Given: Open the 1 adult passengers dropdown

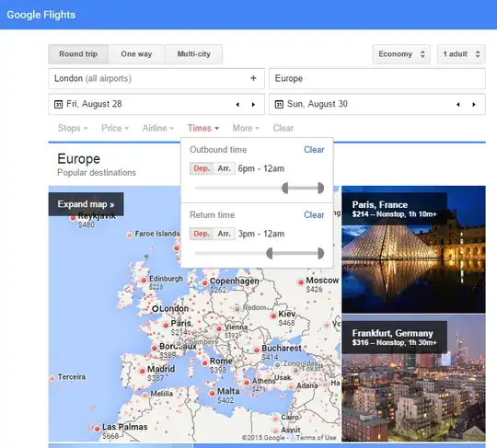Looking at the screenshot, I should [x=461, y=54].
